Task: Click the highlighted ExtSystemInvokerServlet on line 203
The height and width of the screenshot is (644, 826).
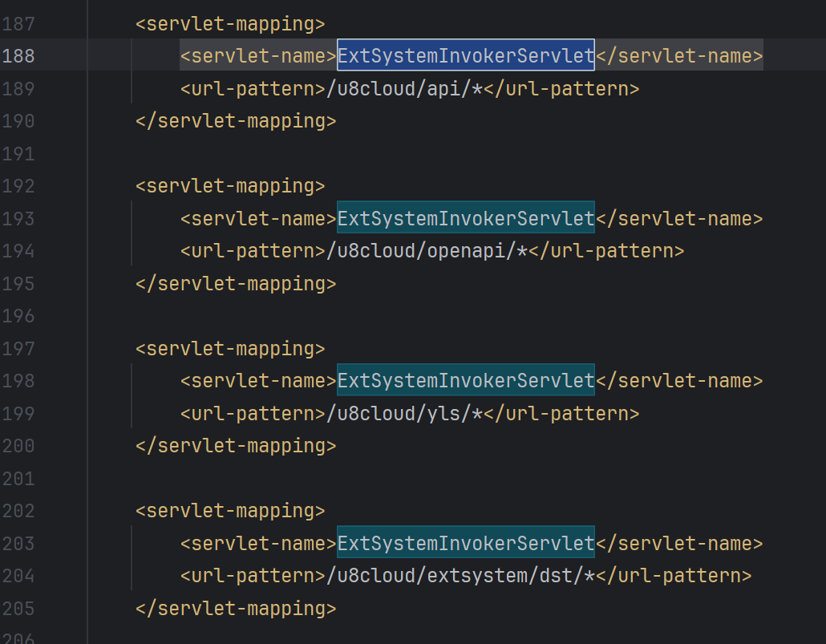Action: click(465, 544)
